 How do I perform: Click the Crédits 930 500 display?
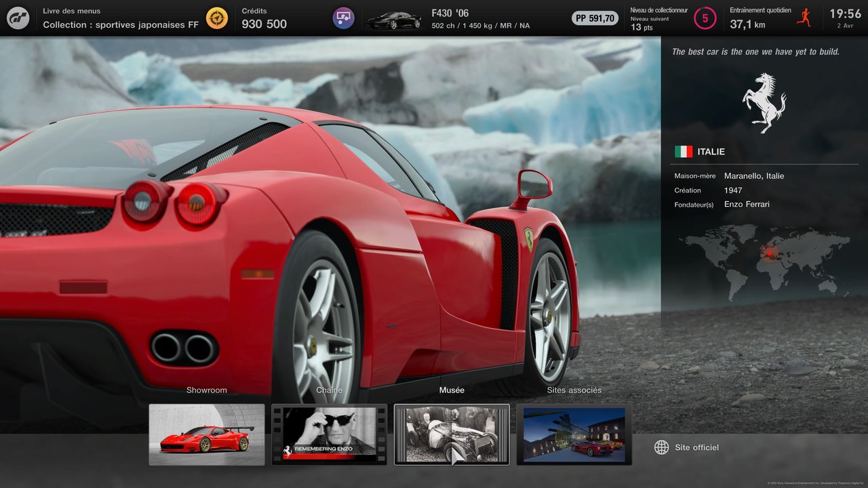pyautogui.click(x=264, y=18)
